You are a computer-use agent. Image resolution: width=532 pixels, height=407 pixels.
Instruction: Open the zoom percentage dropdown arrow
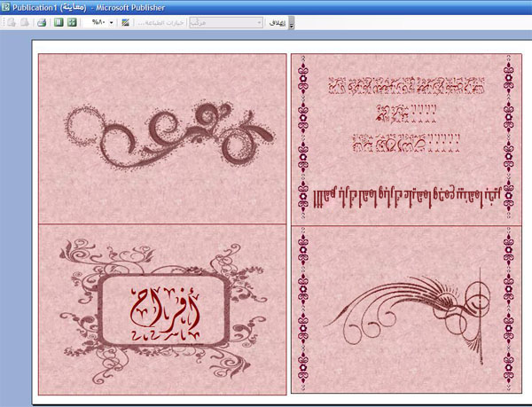pos(111,21)
